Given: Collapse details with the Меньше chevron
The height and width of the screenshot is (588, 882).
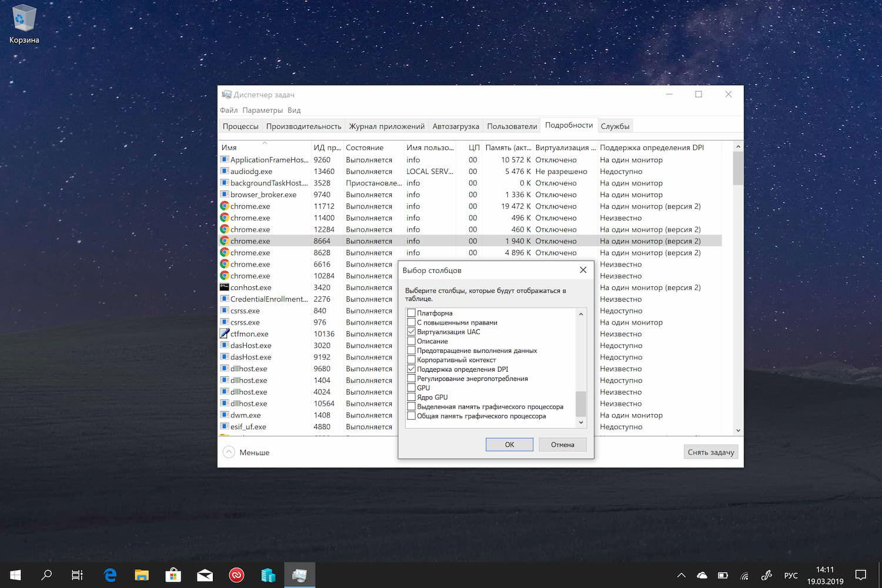Looking at the screenshot, I should click(229, 452).
